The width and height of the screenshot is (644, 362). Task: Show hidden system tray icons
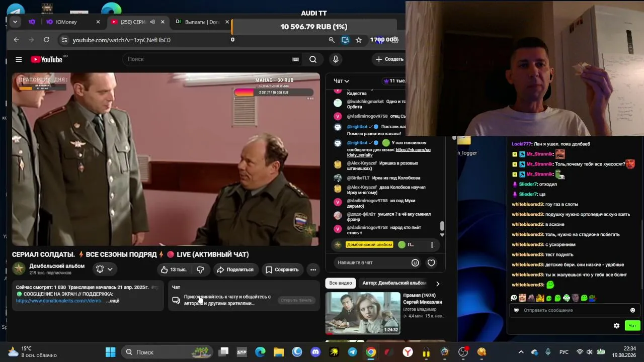pos(521,352)
